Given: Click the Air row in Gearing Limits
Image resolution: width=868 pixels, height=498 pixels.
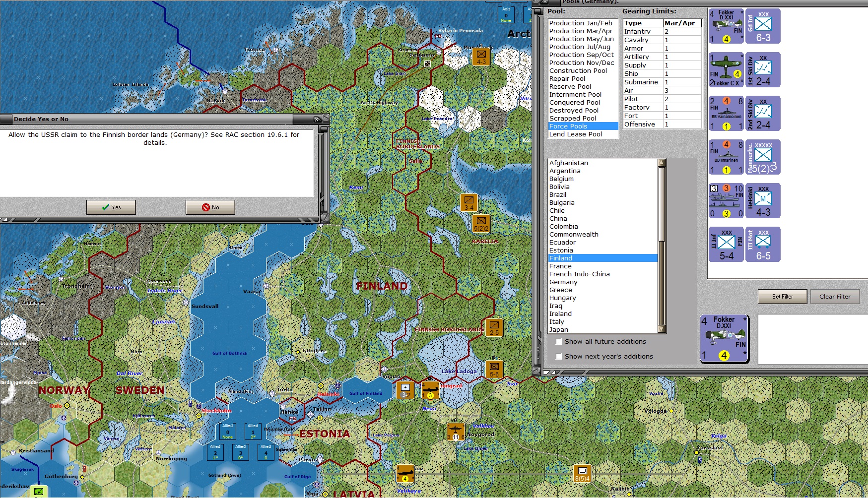Looking at the screenshot, I should point(662,90).
